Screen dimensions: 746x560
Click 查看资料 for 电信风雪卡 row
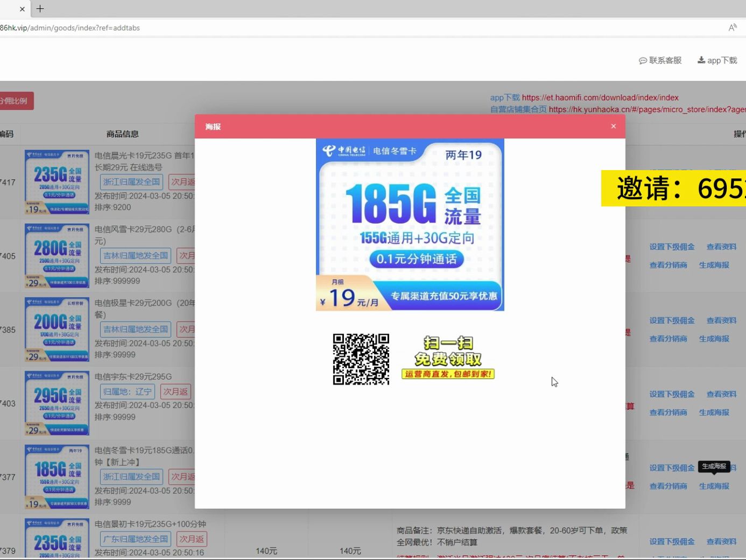click(x=721, y=247)
